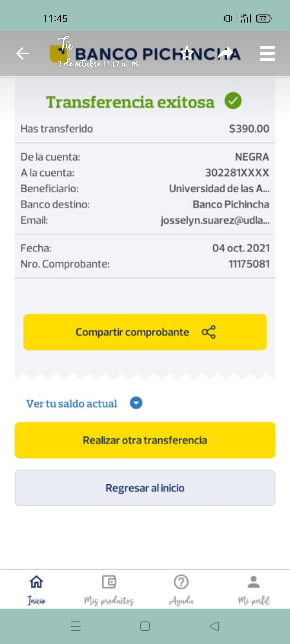290x644 pixels.
Task: Open the hamburger menu
Action: [x=267, y=53]
